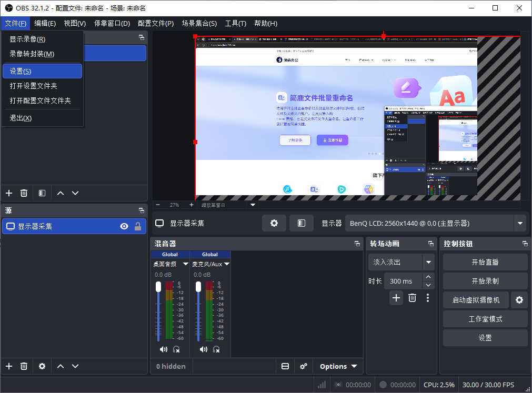Choose 录像转封装(M) menu entry
The height and width of the screenshot is (393, 532).
43,54
